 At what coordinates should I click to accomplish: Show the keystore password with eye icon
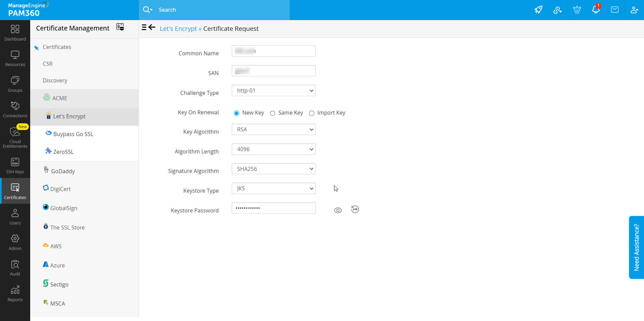[338, 210]
